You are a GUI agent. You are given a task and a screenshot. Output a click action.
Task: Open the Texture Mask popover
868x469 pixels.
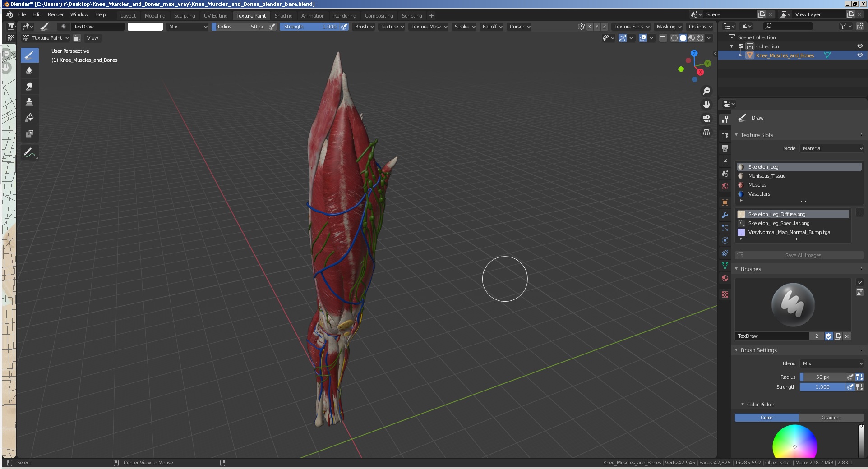coord(429,27)
